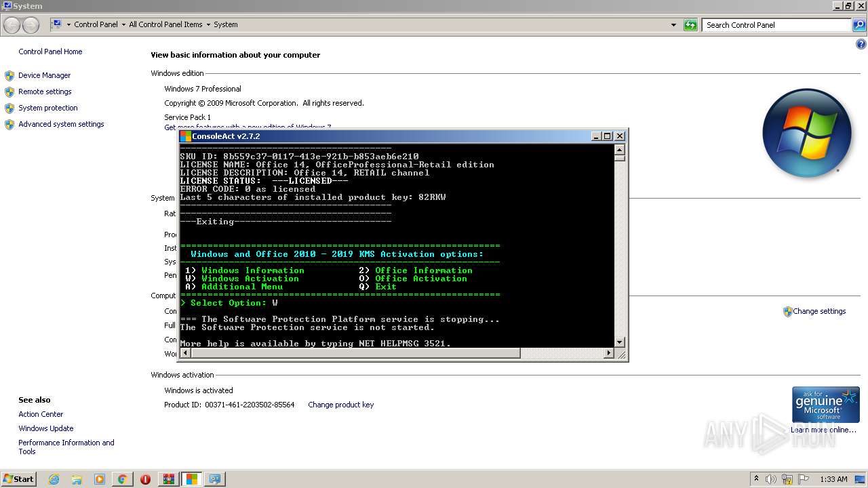Click Windows Information option text

(x=253, y=270)
